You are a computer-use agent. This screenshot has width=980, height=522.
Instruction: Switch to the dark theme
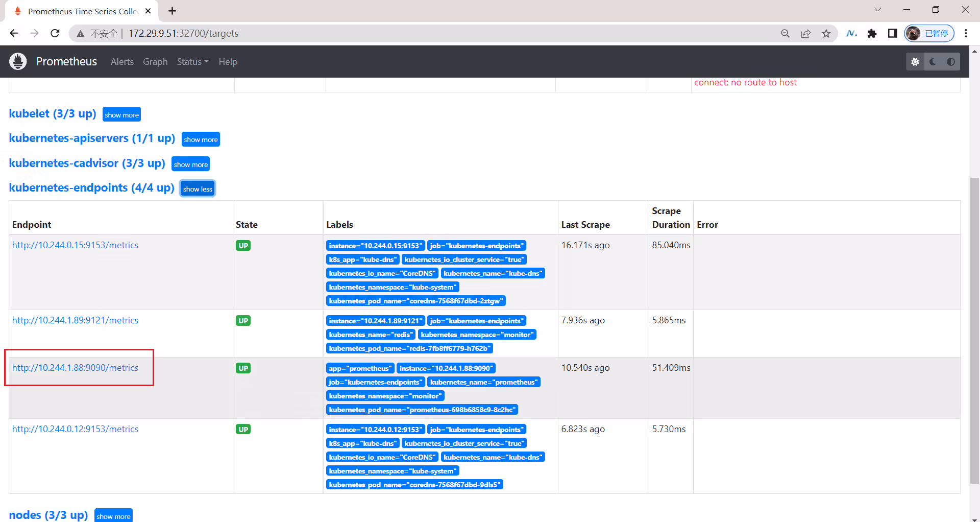point(933,62)
